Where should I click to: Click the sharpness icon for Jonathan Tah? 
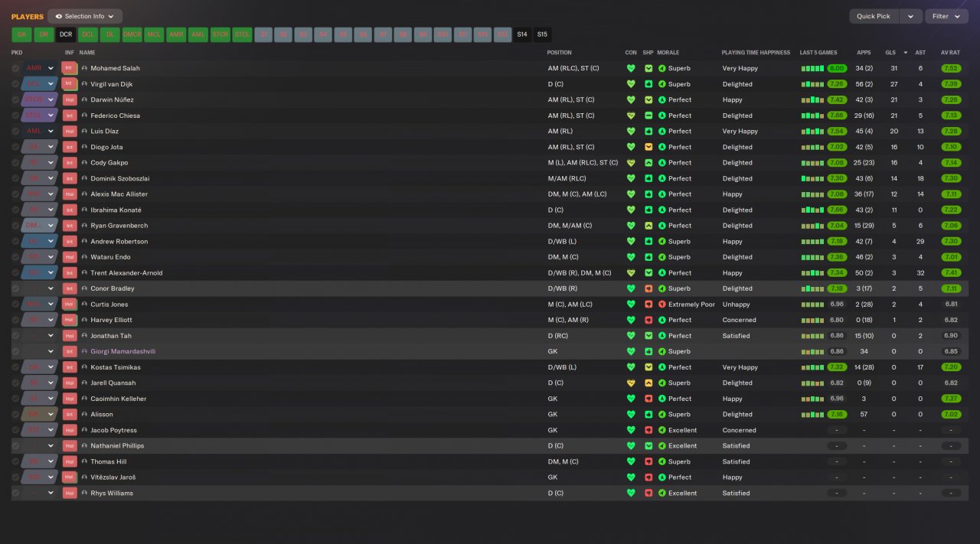click(x=648, y=336)
